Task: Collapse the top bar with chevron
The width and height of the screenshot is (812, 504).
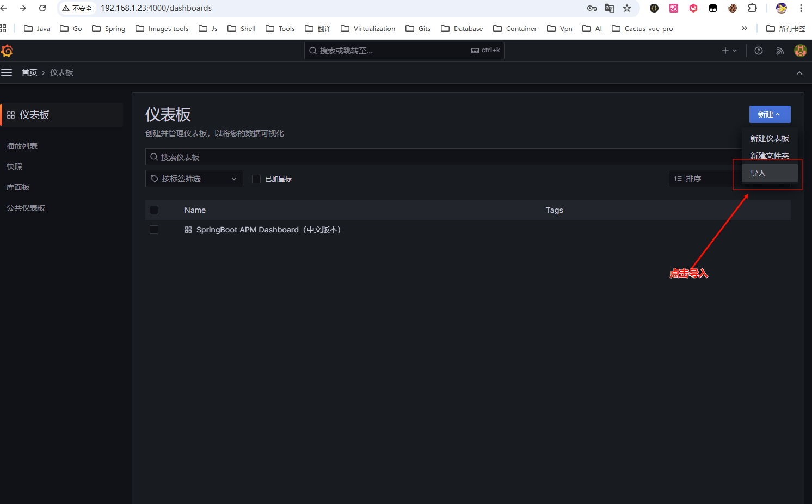Action: coord(799,73)
